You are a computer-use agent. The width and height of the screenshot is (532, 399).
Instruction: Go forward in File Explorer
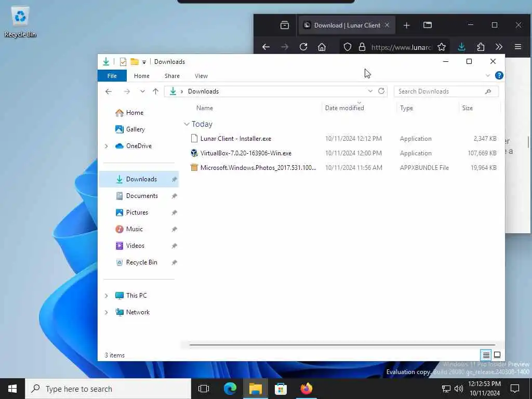click(127, 91)
